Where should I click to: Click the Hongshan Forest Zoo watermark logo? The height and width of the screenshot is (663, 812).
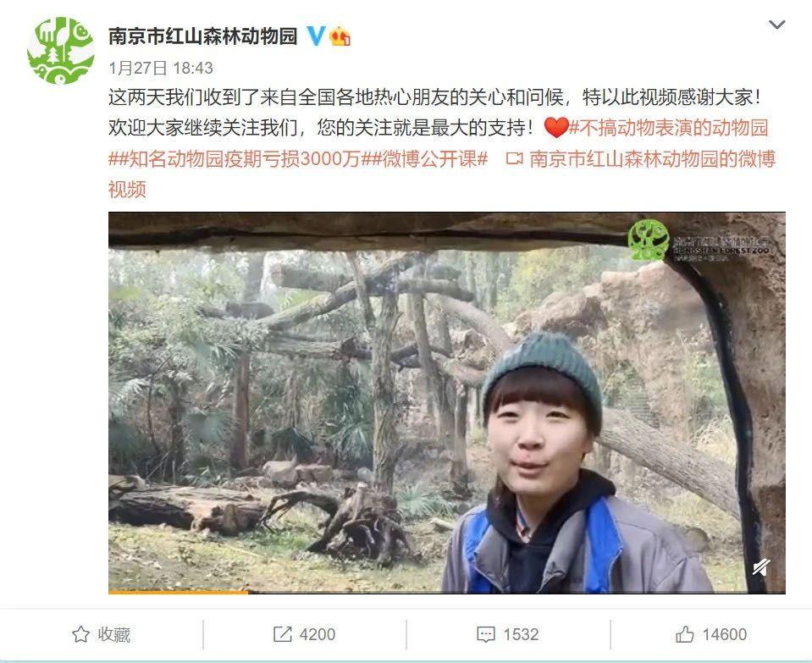699,240
